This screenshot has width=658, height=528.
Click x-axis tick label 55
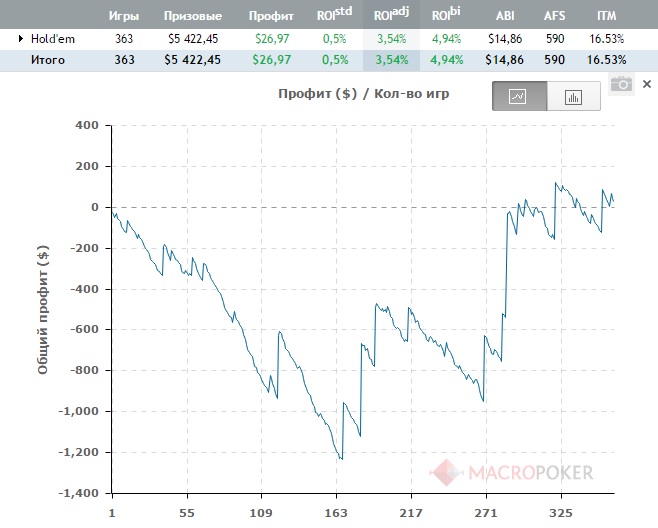pos(187,513)
